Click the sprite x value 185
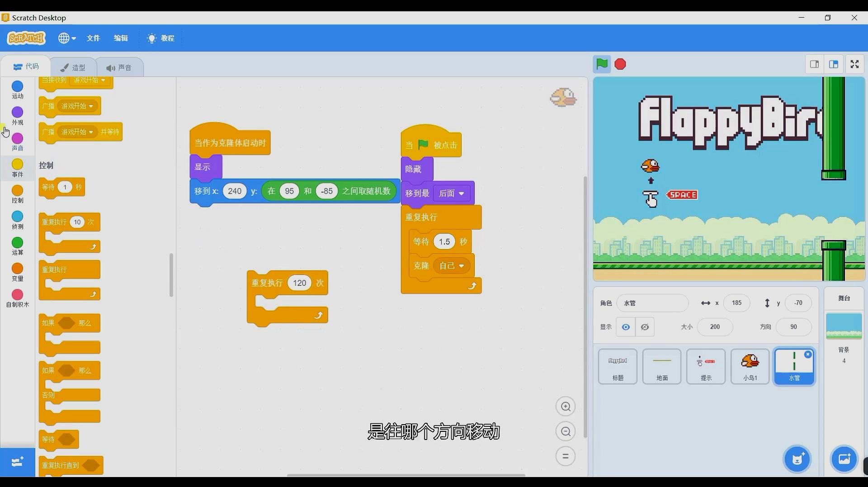 736,303
